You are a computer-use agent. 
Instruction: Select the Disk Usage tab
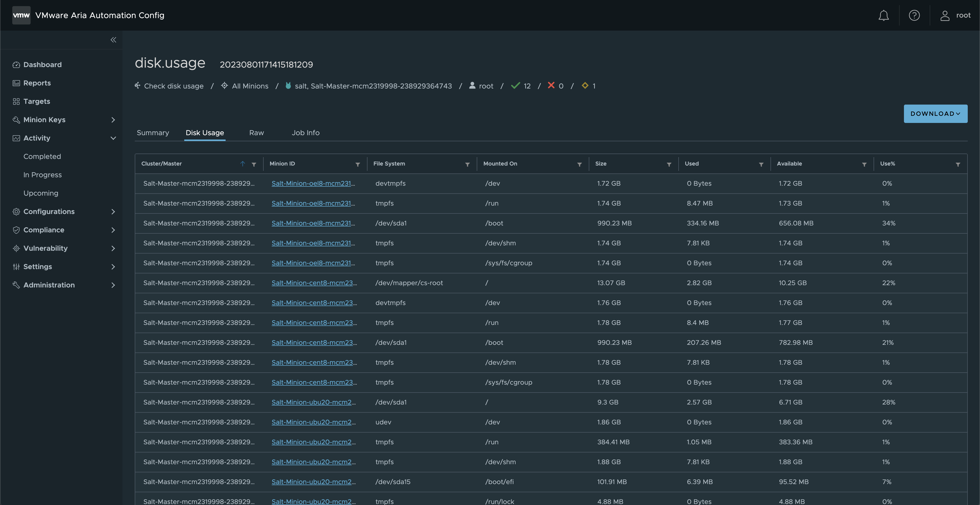pos(205,133)
